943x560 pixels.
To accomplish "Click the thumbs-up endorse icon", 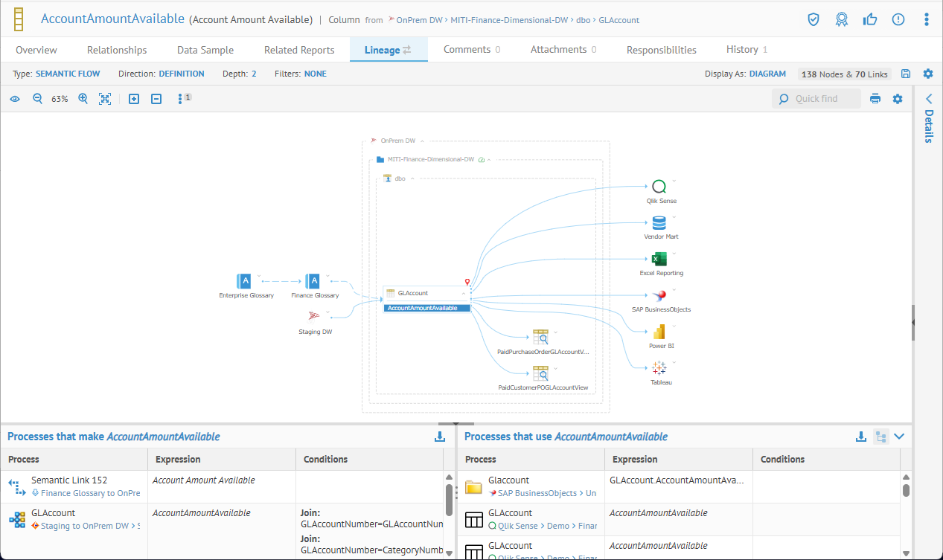I will [x=869, y=19].
